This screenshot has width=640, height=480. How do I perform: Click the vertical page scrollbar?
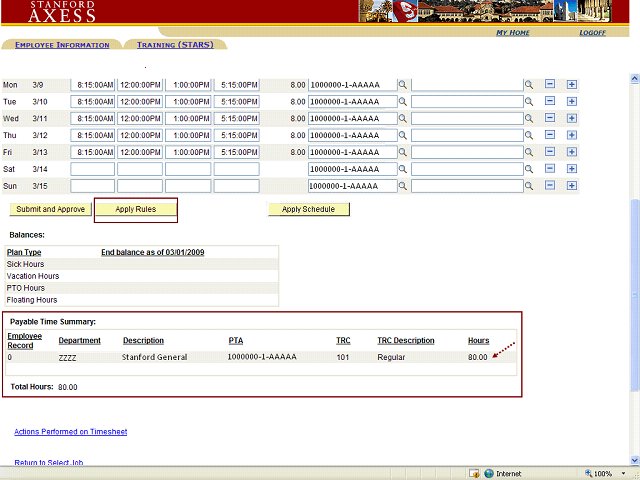(x=634, y=300)
